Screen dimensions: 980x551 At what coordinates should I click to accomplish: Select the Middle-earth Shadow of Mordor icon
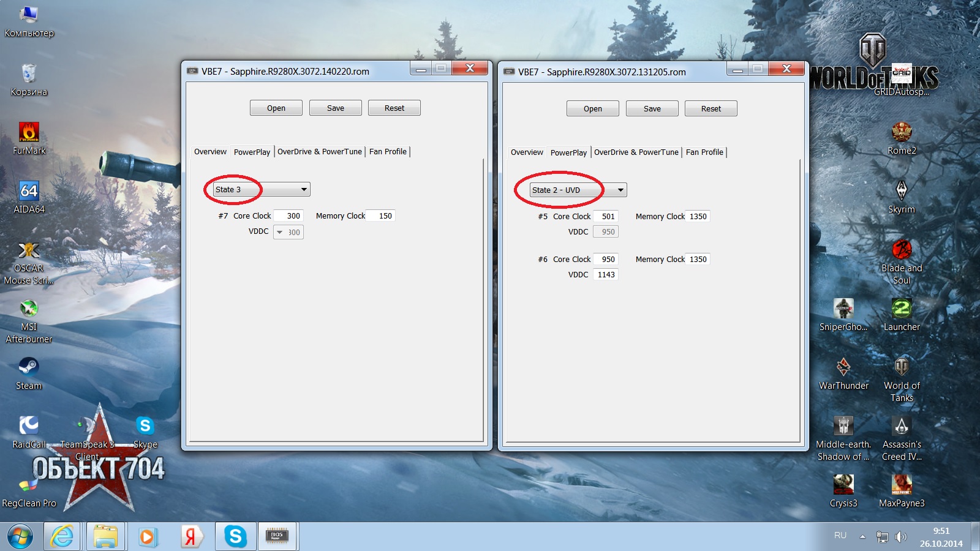(843, 438)
